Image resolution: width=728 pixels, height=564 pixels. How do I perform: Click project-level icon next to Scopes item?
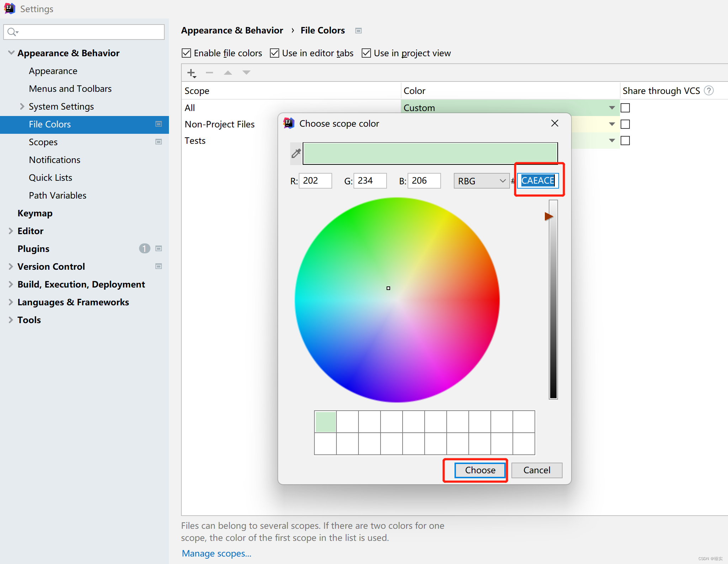[x=159, y=142]
